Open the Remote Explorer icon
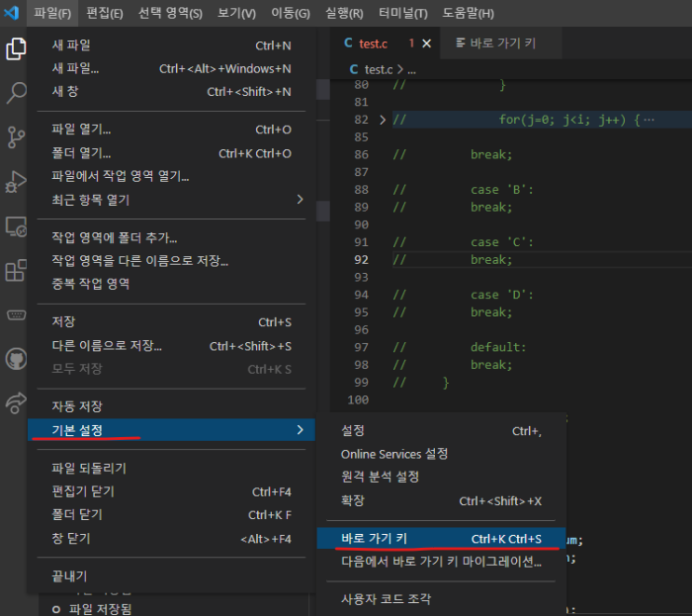Screen dimensions: 692x616 pos(16,226)
